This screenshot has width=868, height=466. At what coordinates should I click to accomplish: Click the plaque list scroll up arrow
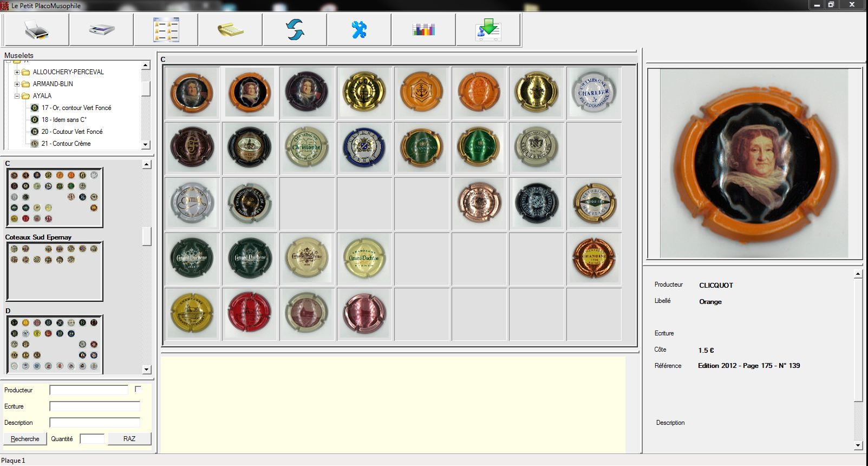click(146, 164)
